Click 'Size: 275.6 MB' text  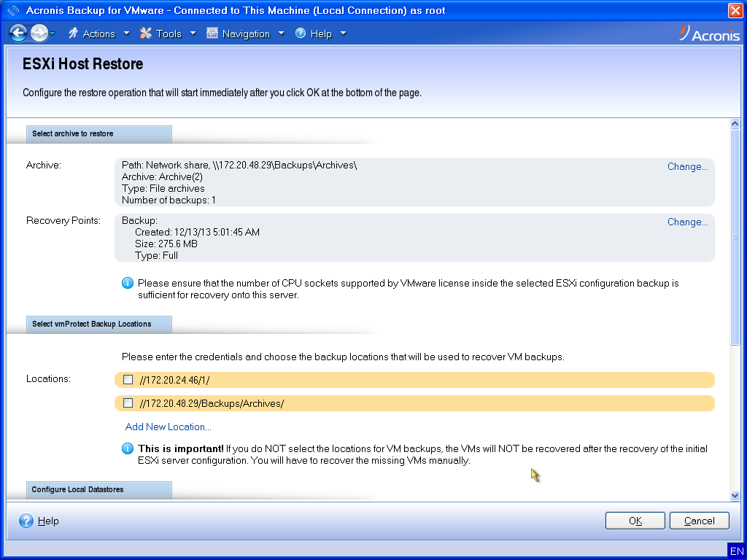click(166, 244)
